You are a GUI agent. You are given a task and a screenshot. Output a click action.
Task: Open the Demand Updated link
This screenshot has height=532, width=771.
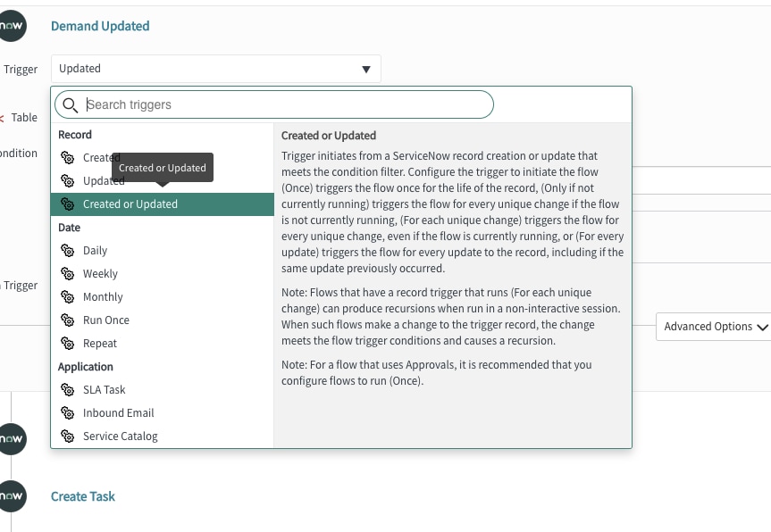coord(100,26)
